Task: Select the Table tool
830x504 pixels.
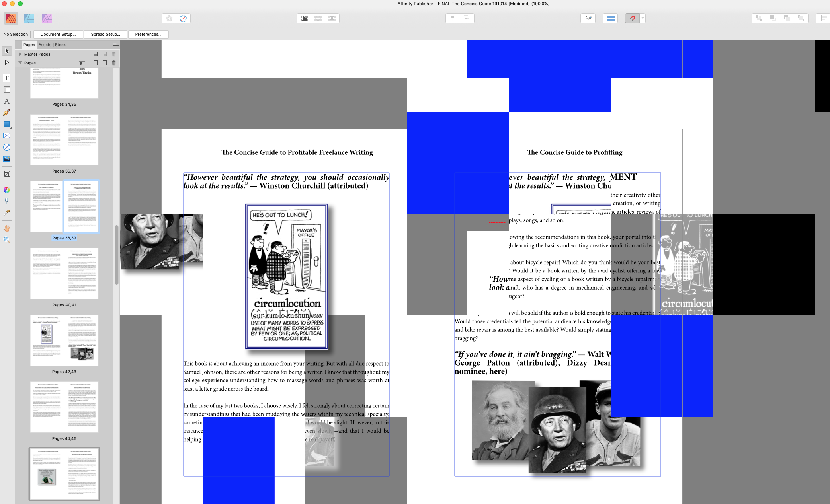Action: [x=7, y=90]
